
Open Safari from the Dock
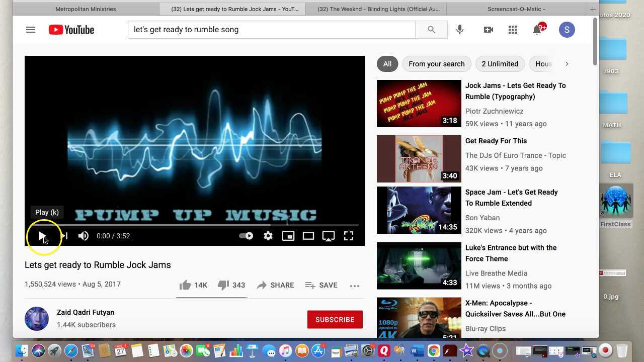coord(71,350)
